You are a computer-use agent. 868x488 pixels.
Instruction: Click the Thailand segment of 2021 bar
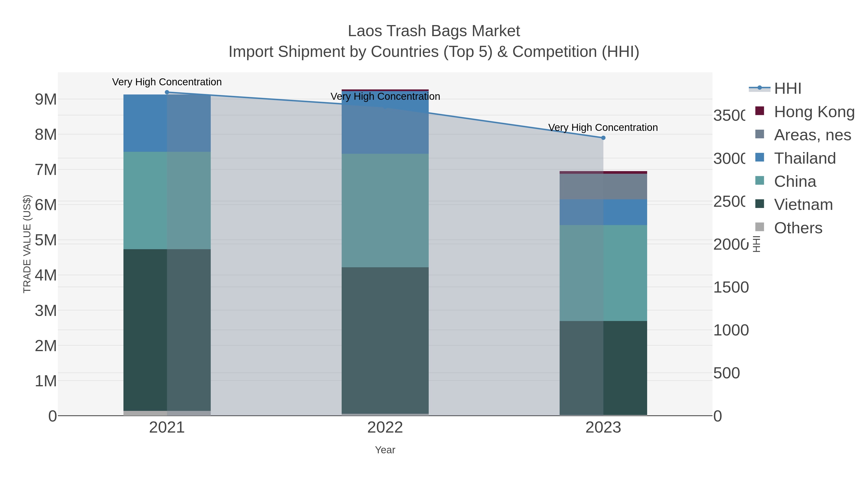[167, 123]
